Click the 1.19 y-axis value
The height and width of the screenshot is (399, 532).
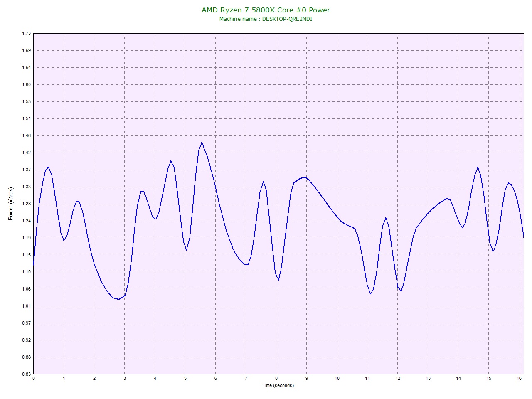coord(26,238)
